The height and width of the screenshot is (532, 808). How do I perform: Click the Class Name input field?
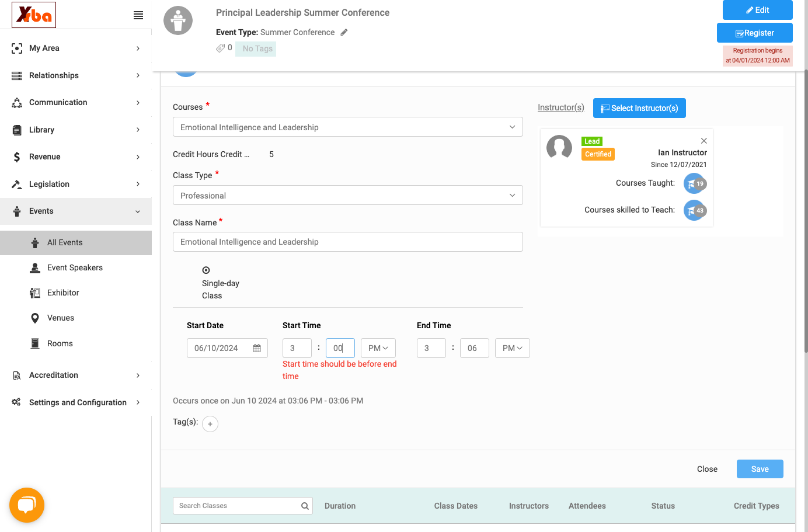348,242
